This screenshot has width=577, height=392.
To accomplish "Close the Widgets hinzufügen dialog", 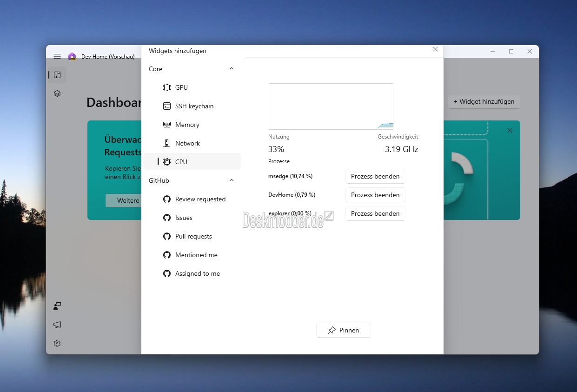I will (x=435, y=49).
